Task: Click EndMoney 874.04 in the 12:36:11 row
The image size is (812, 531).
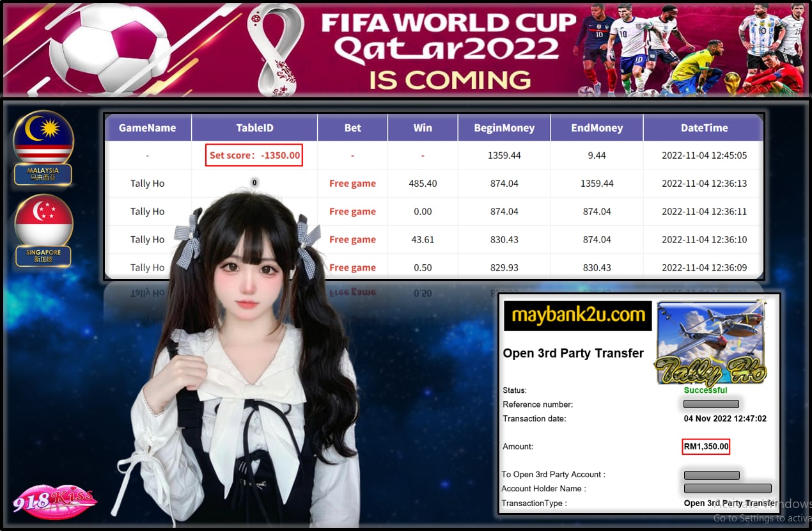Action: click(597, 212)
